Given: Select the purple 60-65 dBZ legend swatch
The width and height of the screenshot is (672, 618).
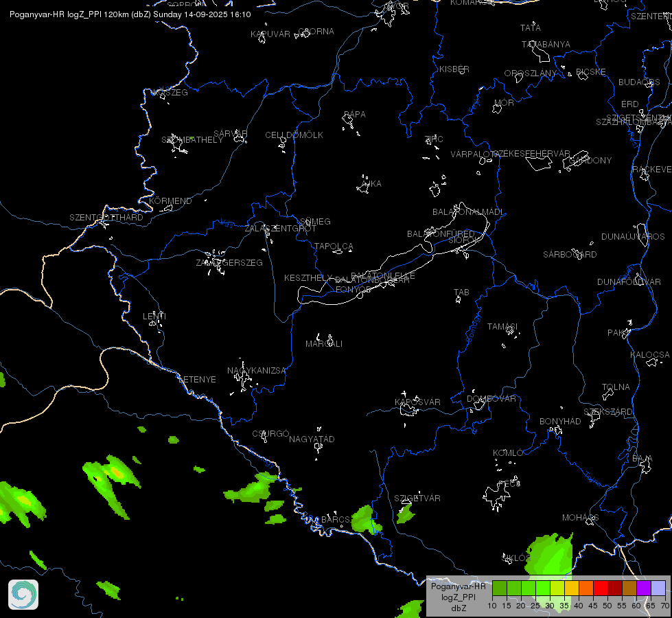Looking at the screenshot, I should click(644, 588).
